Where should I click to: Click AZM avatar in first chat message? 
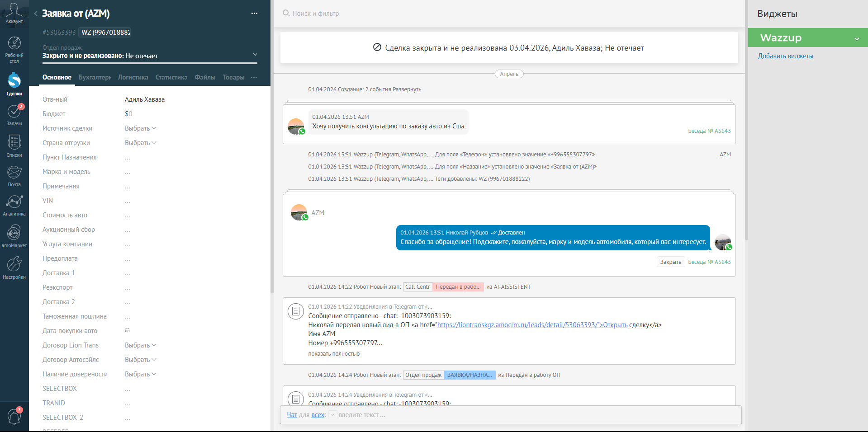click(x=296, y=127)
